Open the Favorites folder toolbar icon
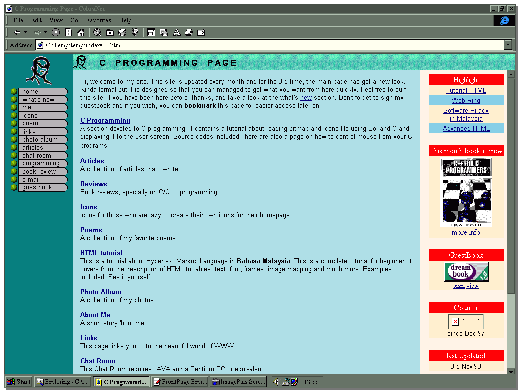Viewport: 520px width, 392px height. coord(110,33)
